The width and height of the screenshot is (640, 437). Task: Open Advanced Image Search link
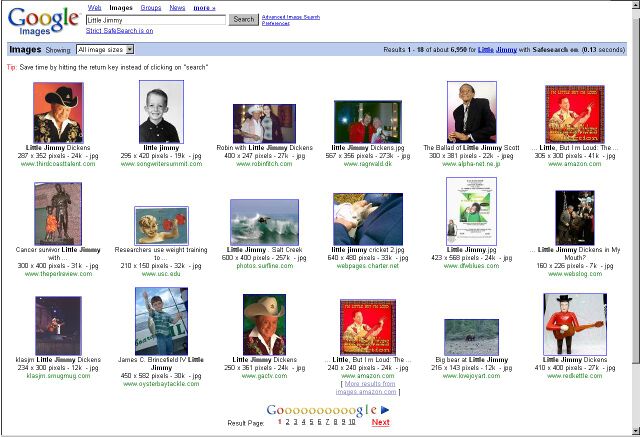(x=292, y=17)
